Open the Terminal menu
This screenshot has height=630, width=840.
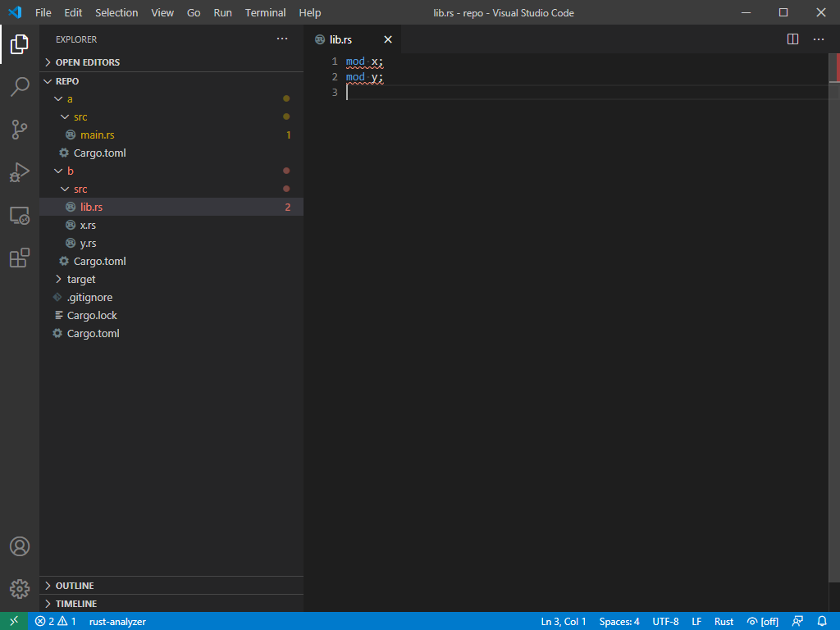[264, 12]
